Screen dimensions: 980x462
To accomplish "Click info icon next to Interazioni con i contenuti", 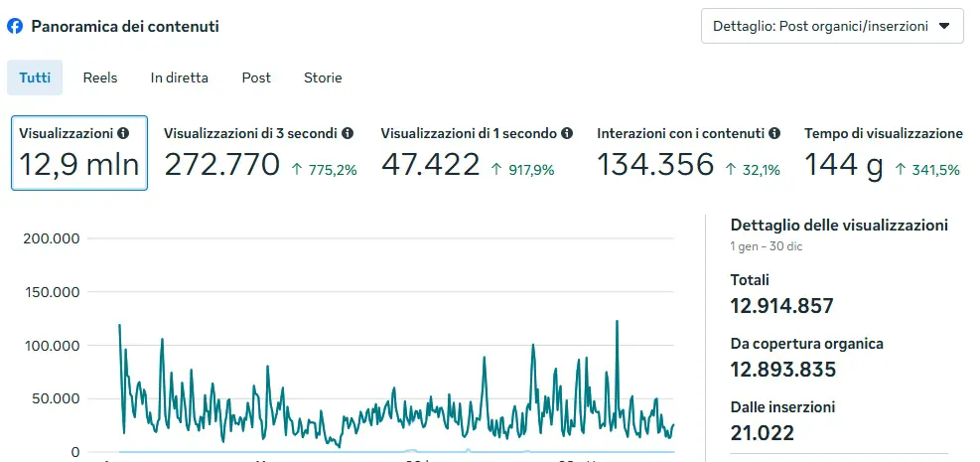I will point(774,133).
